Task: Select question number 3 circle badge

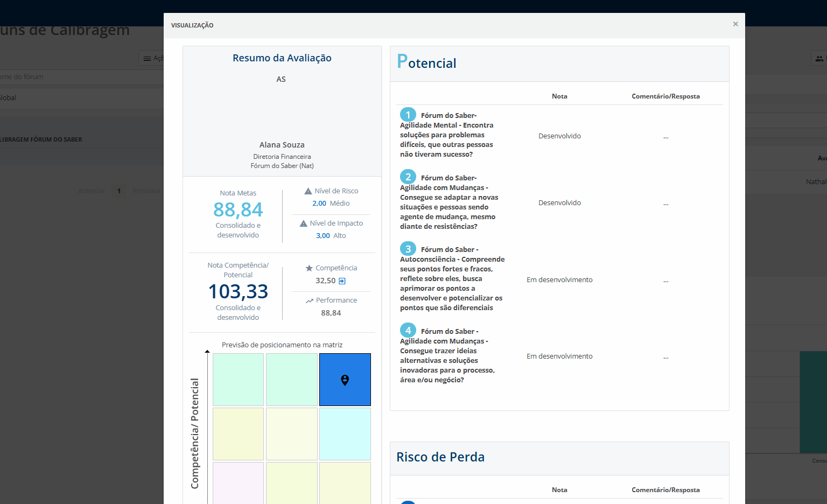Action: pyautogui.click(x=408, y=249)
